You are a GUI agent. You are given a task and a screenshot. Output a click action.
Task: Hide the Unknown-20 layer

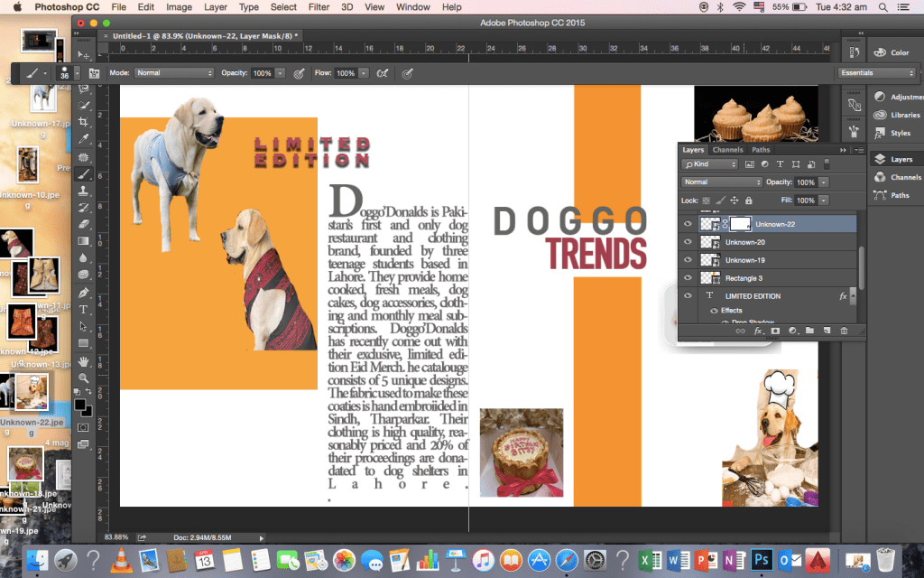[x=688, y=242]
